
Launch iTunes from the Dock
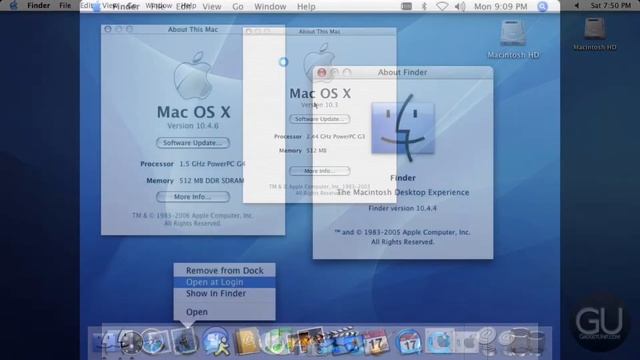[276, 341]
